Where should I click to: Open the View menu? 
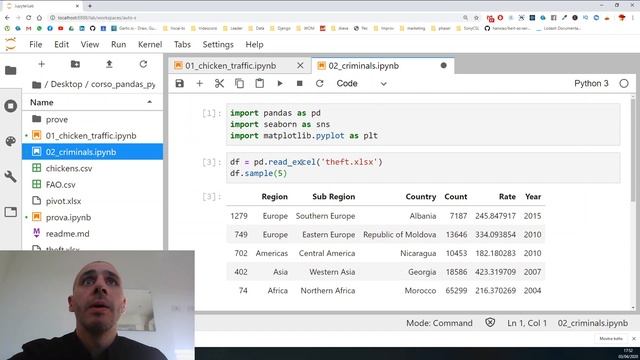(90, 44)
